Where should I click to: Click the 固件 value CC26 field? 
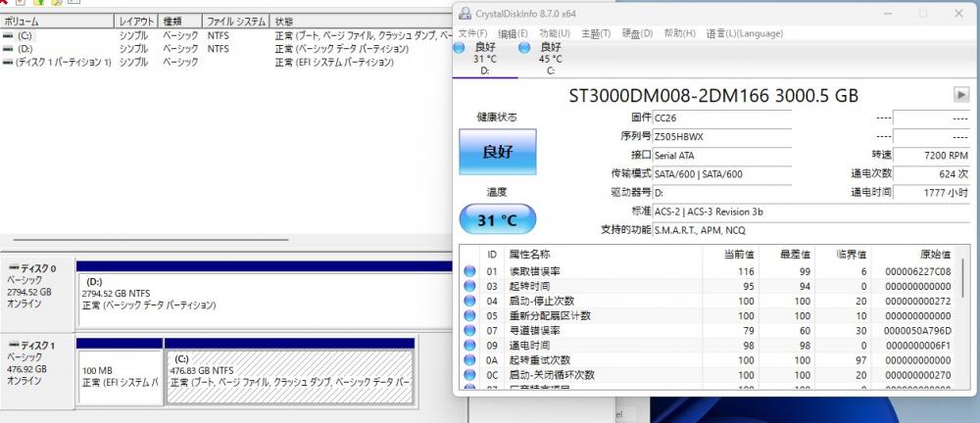coord(722,118)
